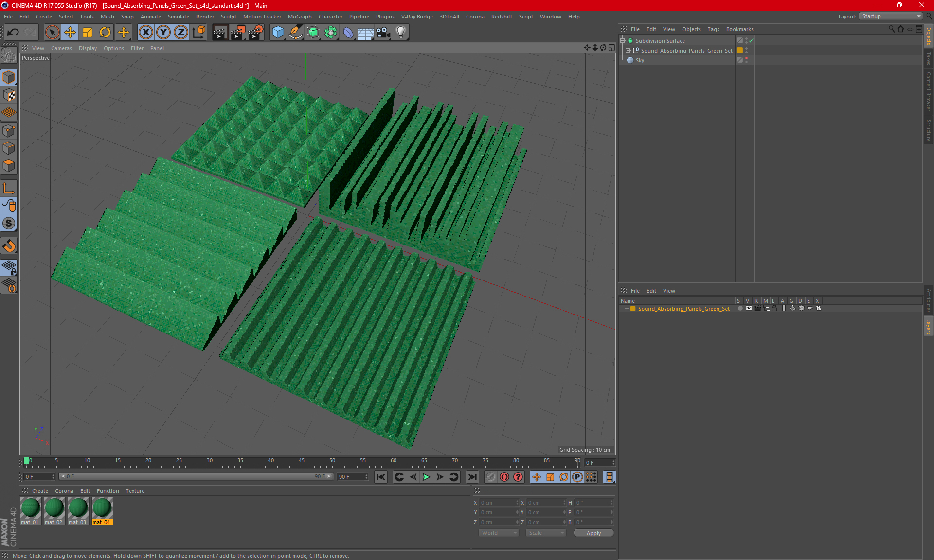Click the Undo arrow icon
Screen dimensions: 934x560
tap(13, 33)
